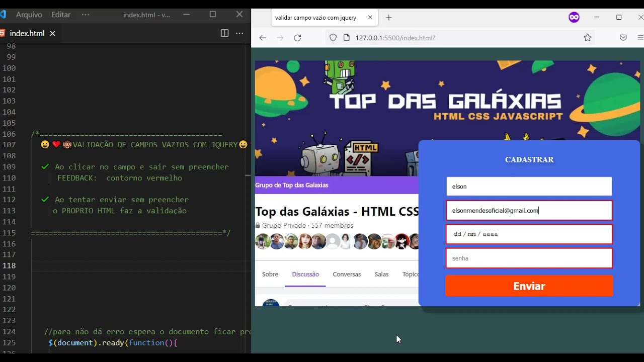644x362 pixels.
Task: Close the browser tab 'validar campo vazio com jquery'
Action: (370, 17)
